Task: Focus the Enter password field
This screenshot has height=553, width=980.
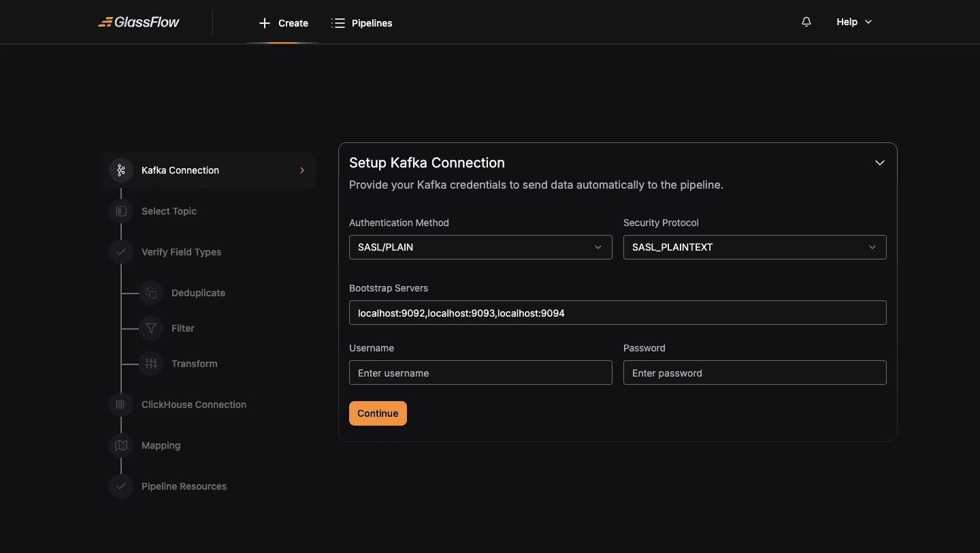Action: [755, 373]
